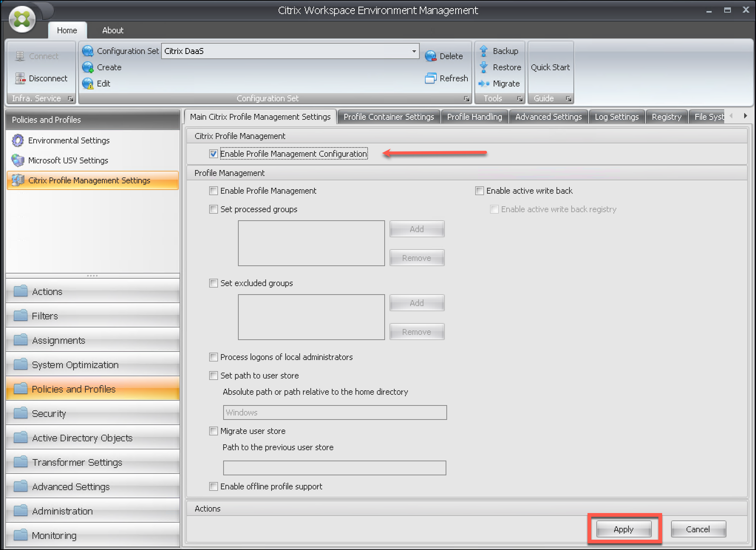
Task: Click the Backup tool icon
Action: tap(484, 51)
